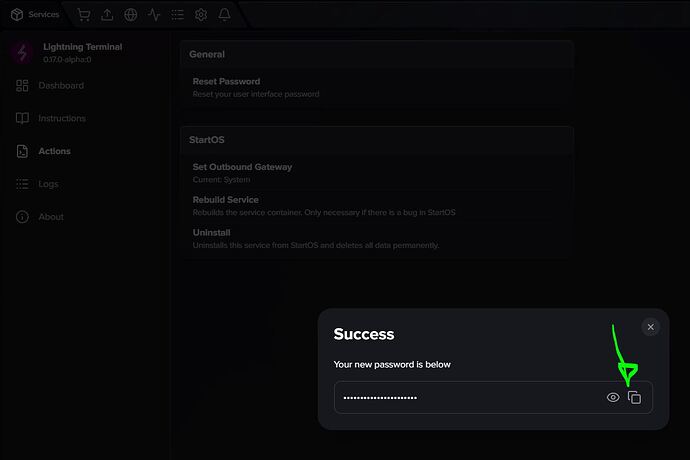Open the system logs list icon
The width and height of the screenshot is (690, 460).
pyautogui.click(x=177, y=15)
